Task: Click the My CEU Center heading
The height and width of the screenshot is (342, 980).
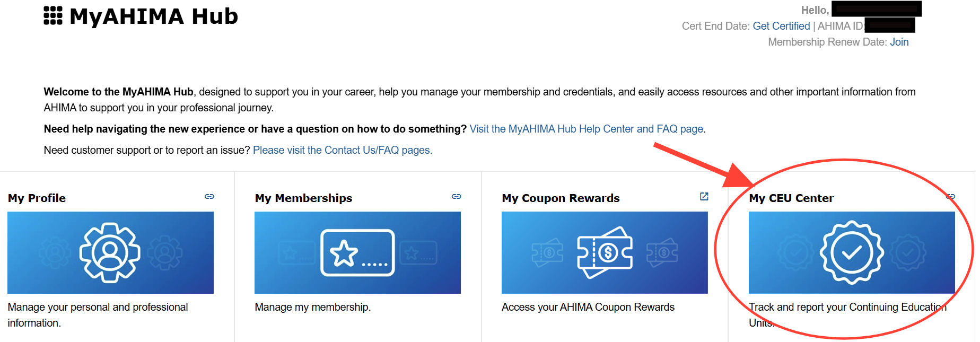Action: 791,198
